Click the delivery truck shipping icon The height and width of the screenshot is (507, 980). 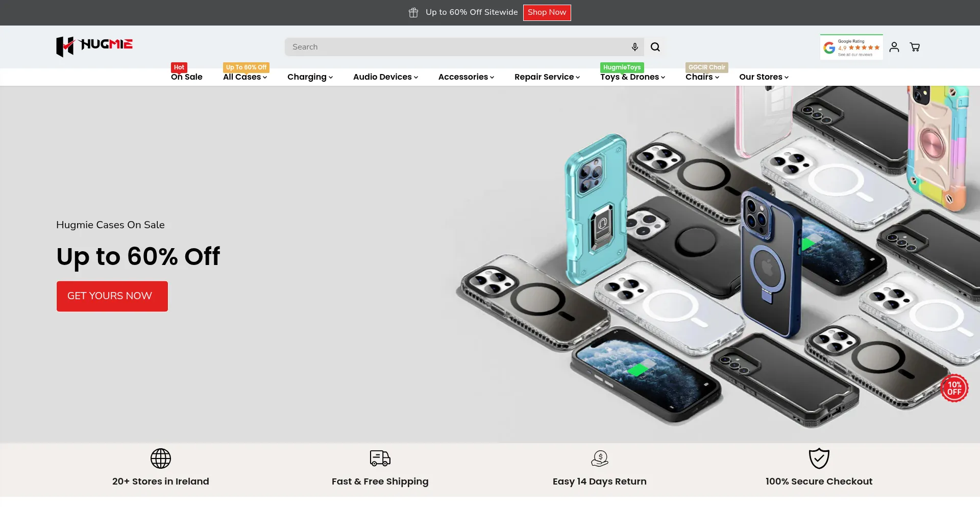tap(380, 458)
